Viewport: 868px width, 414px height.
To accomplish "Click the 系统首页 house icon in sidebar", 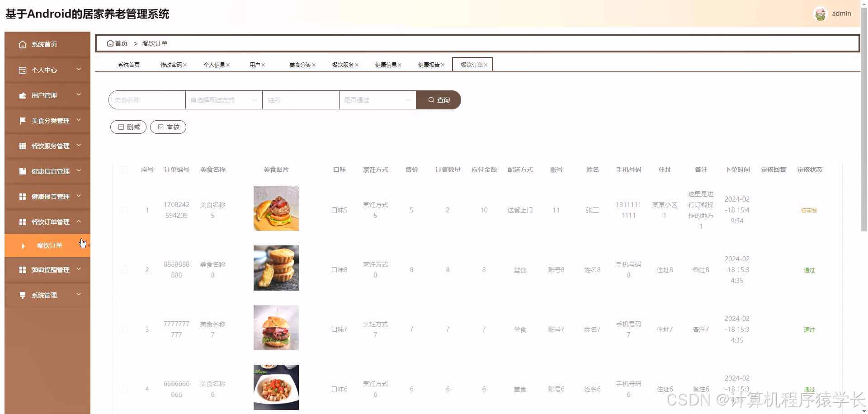I will (x=23, y=44).
